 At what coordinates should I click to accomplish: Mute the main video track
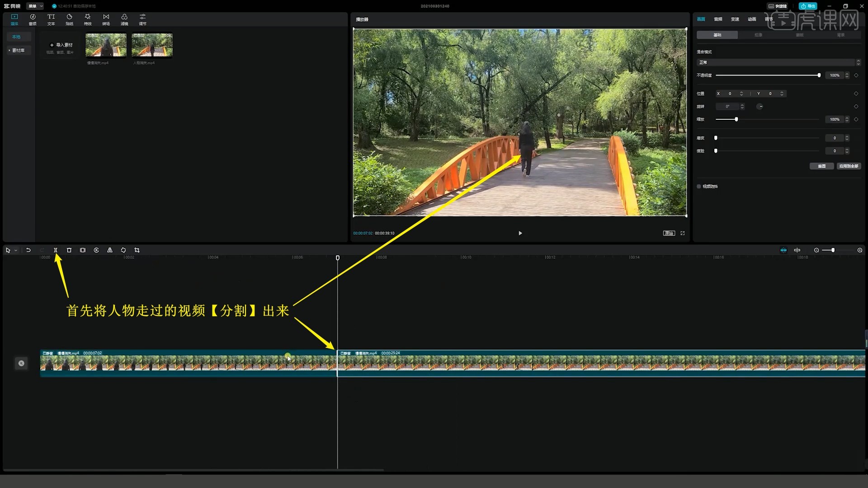point(21,363)
